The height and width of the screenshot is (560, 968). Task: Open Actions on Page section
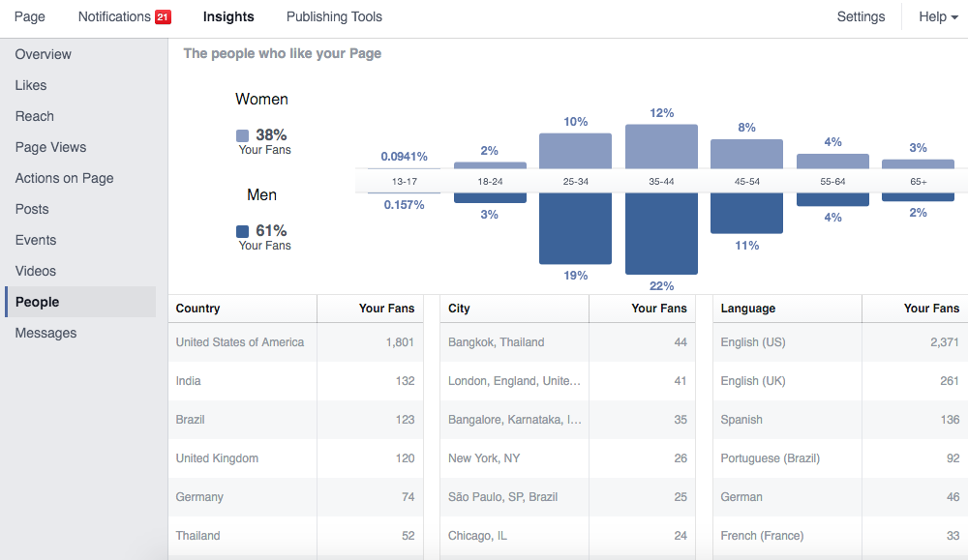pos(64,178)
